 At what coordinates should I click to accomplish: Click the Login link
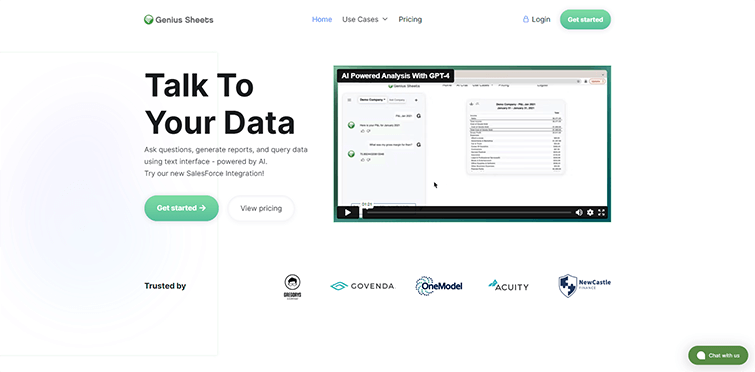(x=541, y=19)
